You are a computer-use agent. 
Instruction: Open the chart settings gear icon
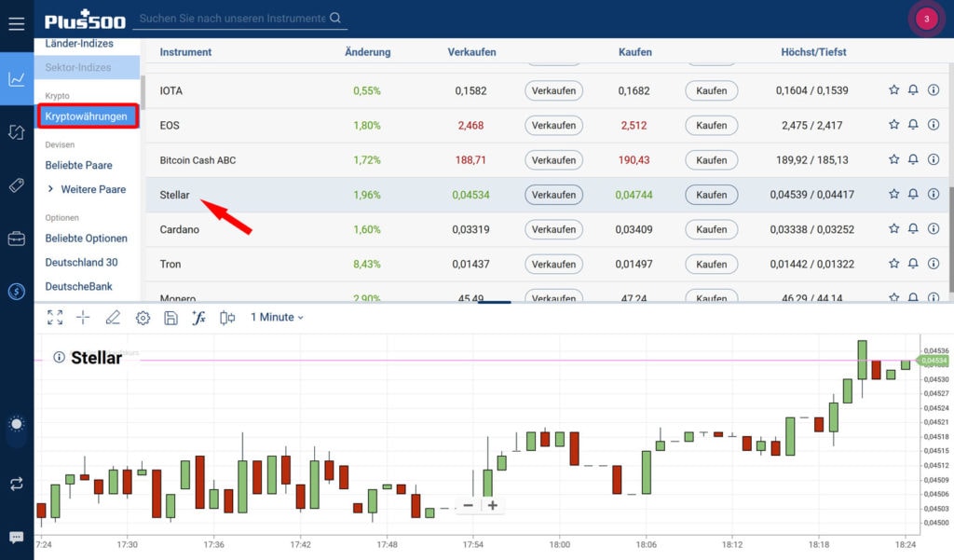[143, 317]
